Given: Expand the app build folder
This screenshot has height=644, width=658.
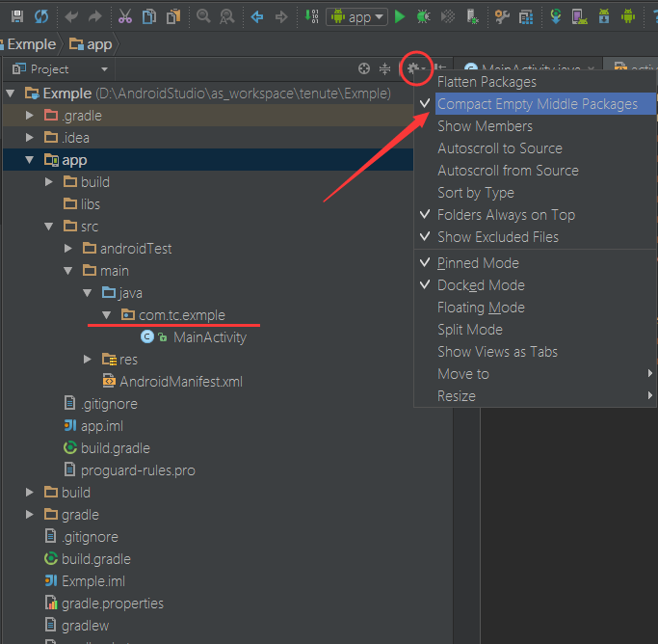Looking at the screenshot, I should tap(49, 182).
